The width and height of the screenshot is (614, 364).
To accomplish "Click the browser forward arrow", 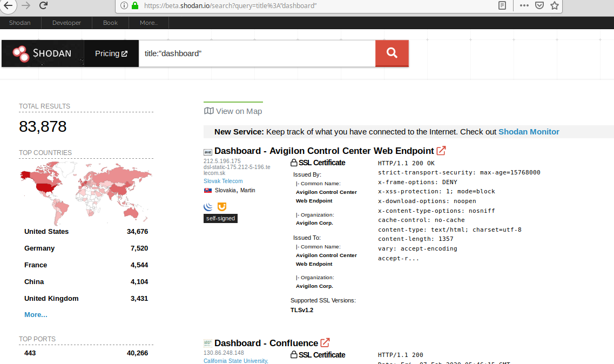I will 26,5.
